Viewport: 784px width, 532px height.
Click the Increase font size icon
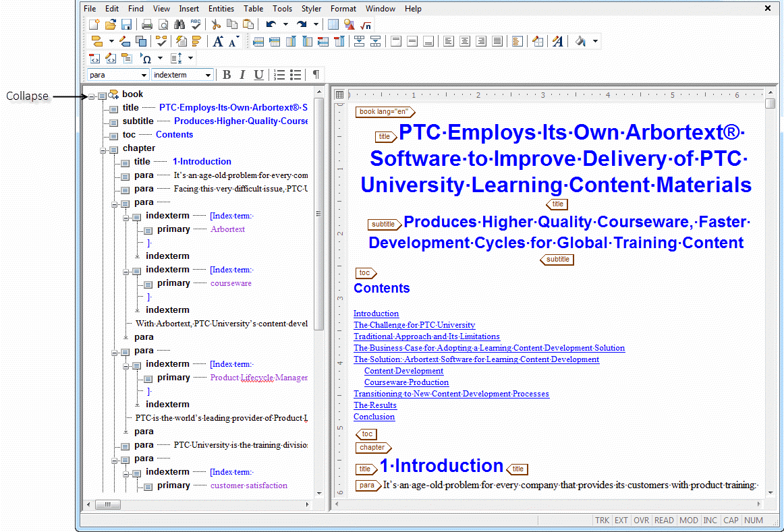point(218,41)
